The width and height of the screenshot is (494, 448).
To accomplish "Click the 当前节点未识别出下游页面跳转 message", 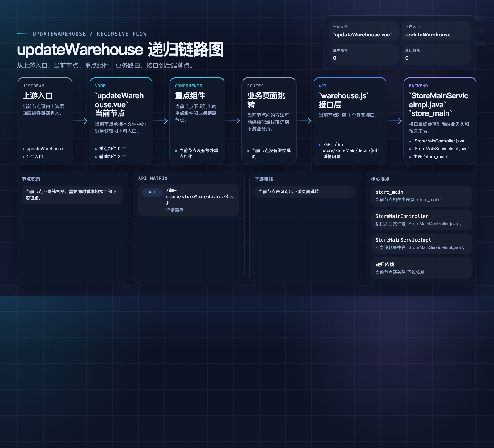I will click(x=305, y=192).
